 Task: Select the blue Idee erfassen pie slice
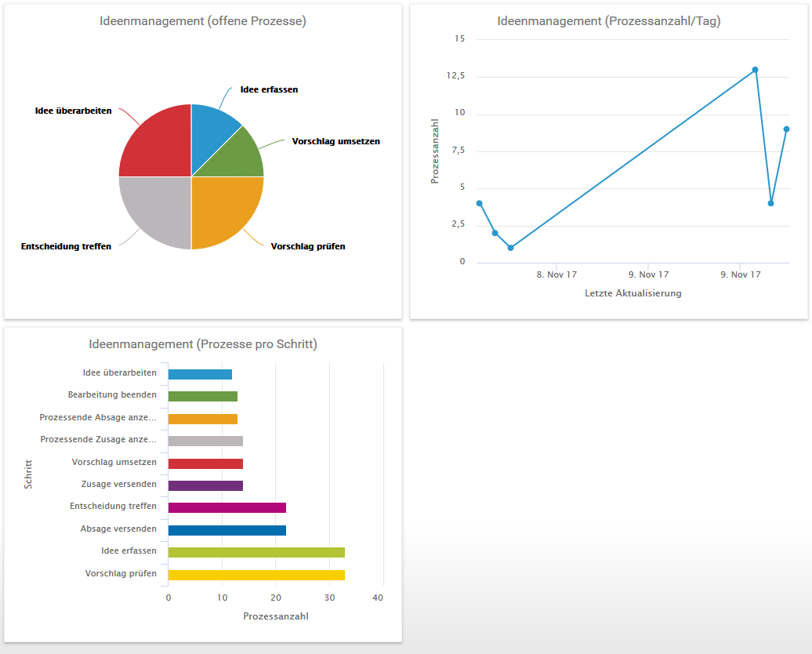point(212,132)
